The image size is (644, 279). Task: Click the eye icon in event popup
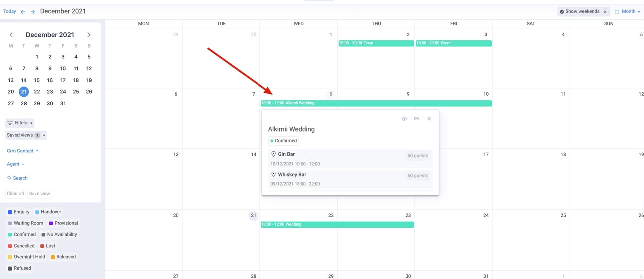pos(404,119)
